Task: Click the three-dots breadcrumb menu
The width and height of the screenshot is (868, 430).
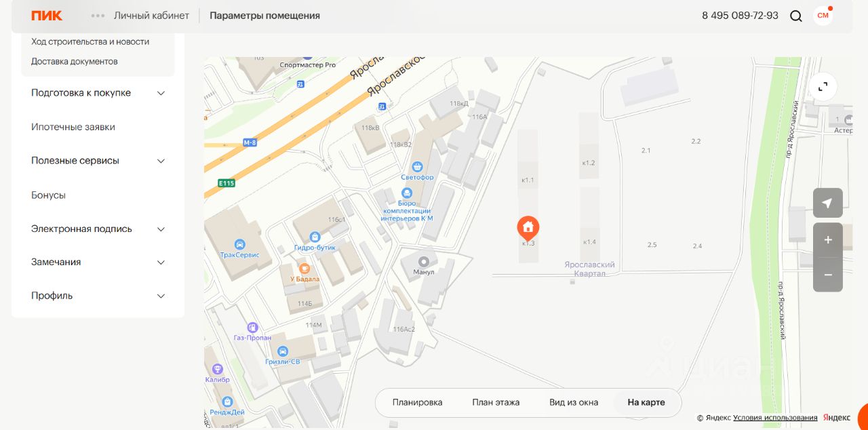Action: (98, 16)
